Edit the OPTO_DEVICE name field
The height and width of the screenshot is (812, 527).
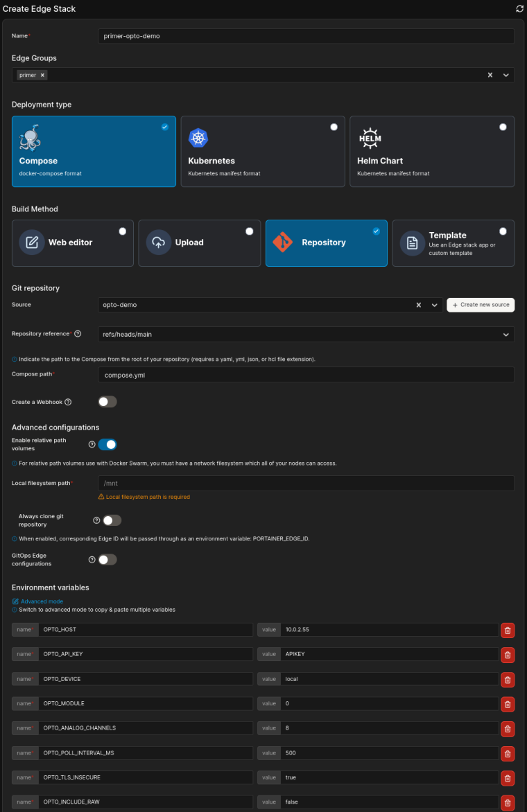[x=145, y=679]
